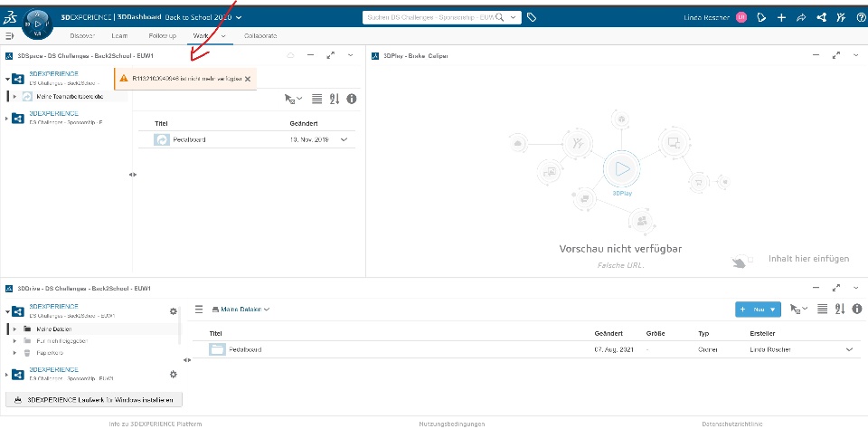The width and height of the screenshot is (868, 429).
Task: Click the plus add icon in top bar
Action: (x=781, y=18)
